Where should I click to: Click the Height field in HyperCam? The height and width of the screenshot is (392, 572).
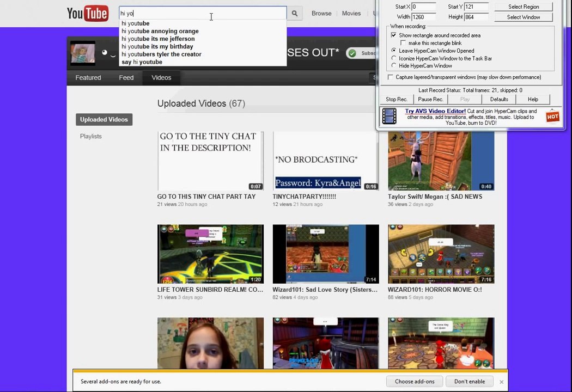tap(476, 17)
